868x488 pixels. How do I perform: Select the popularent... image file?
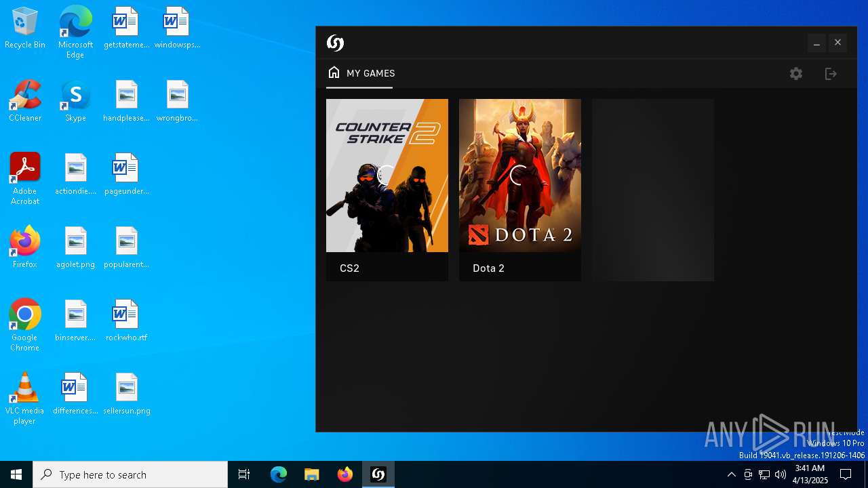pyautogui.click(x=126, y=247)
